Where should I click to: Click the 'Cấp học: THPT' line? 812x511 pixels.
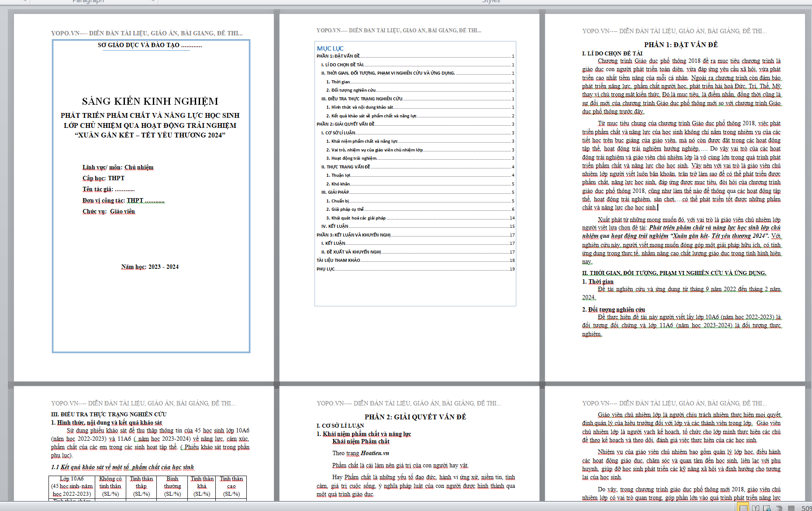tap(104, 178)
